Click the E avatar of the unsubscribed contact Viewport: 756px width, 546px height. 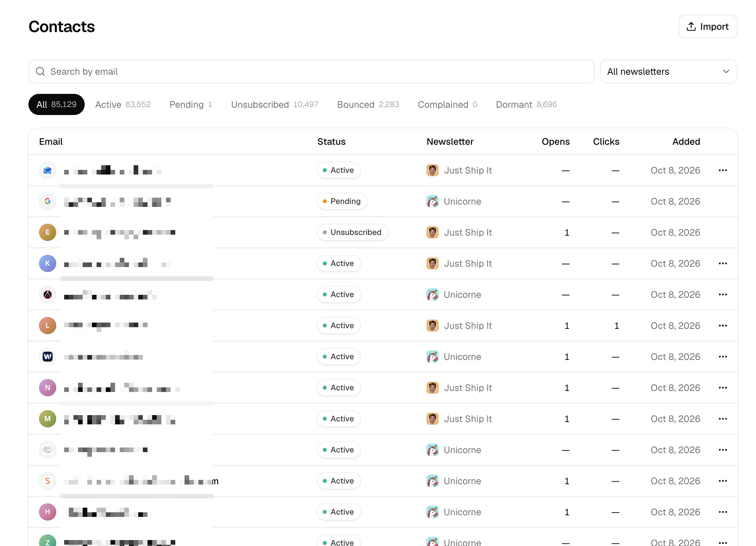(x=48, y=232)
